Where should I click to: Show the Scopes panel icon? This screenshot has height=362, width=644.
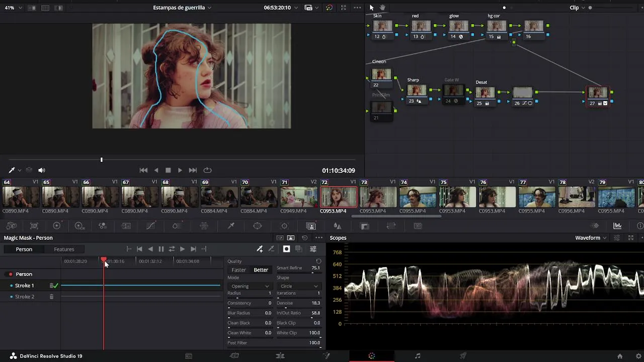[617, 226]
